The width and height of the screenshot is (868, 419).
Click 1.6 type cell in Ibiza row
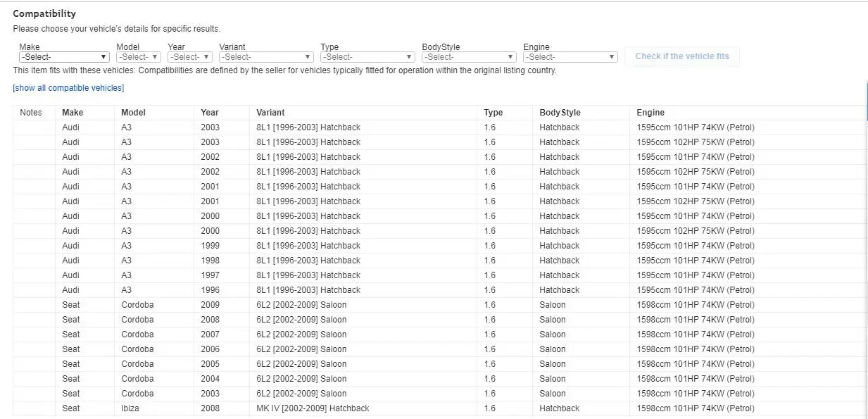coord(490,408)
